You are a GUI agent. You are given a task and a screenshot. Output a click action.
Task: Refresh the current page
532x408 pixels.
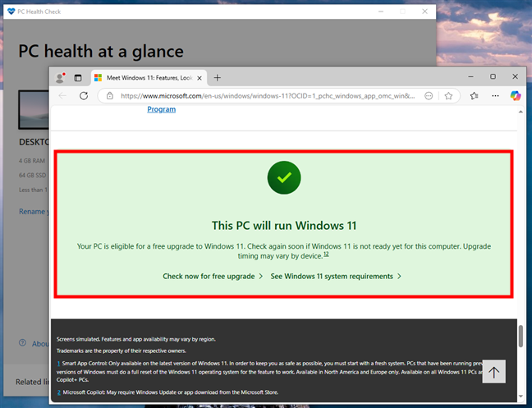[84, 96]
